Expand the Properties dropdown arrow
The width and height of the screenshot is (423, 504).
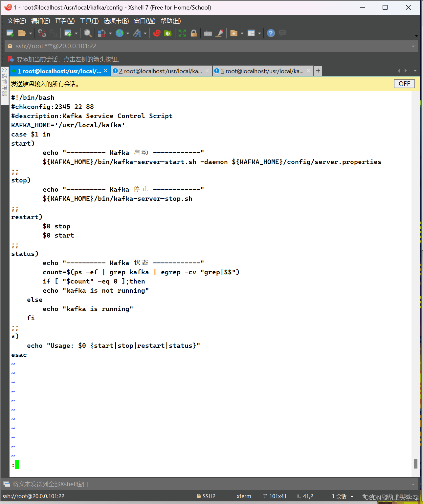pos(76,33)
